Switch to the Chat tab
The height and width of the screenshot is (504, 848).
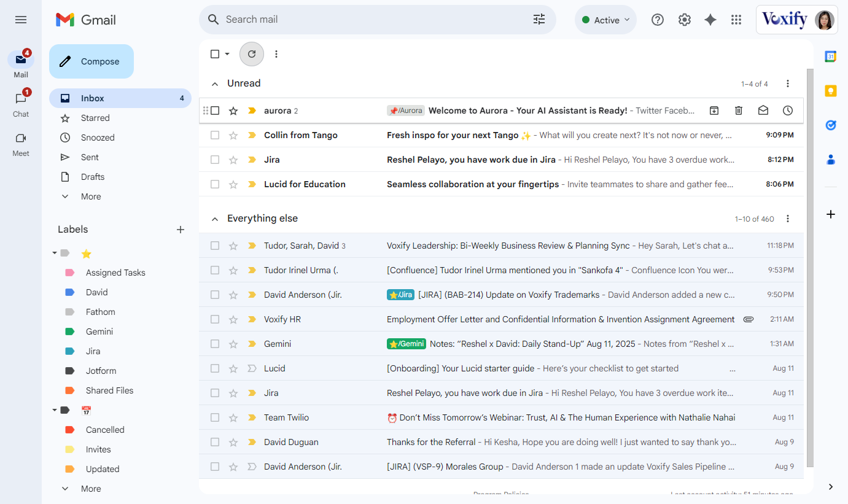pos(21,103)
